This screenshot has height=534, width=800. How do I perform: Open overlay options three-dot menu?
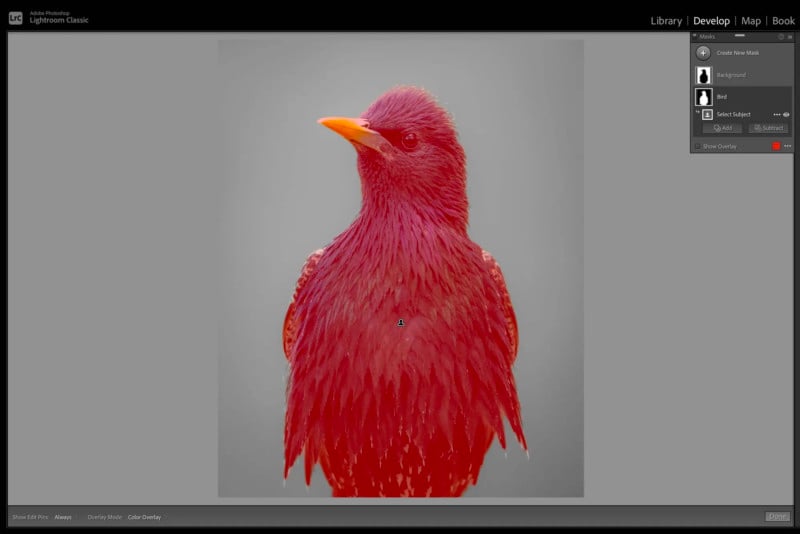[x=787, y=146]
